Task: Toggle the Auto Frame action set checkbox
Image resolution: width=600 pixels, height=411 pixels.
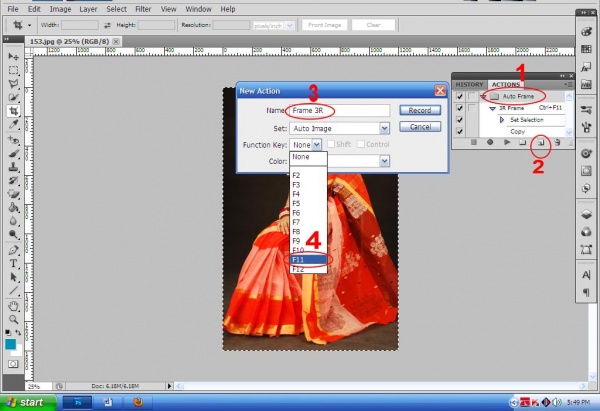Action: pyautogui.click(x=459, y=96)
